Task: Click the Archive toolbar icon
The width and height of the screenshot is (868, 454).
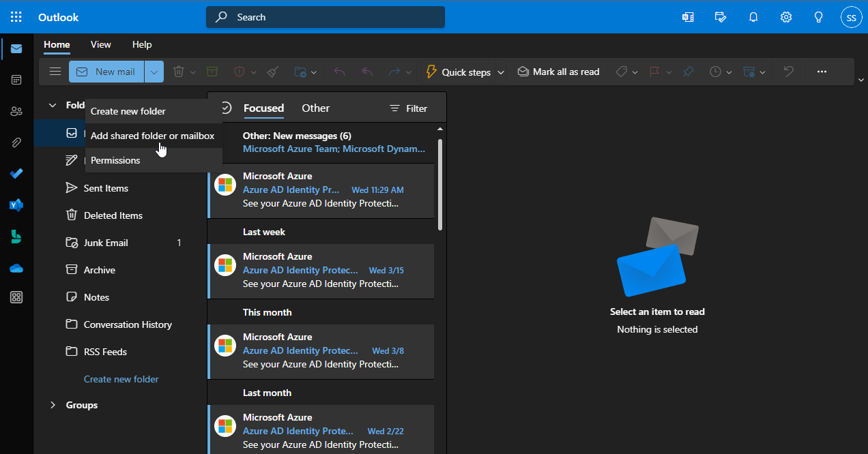Action: point(212,72)
